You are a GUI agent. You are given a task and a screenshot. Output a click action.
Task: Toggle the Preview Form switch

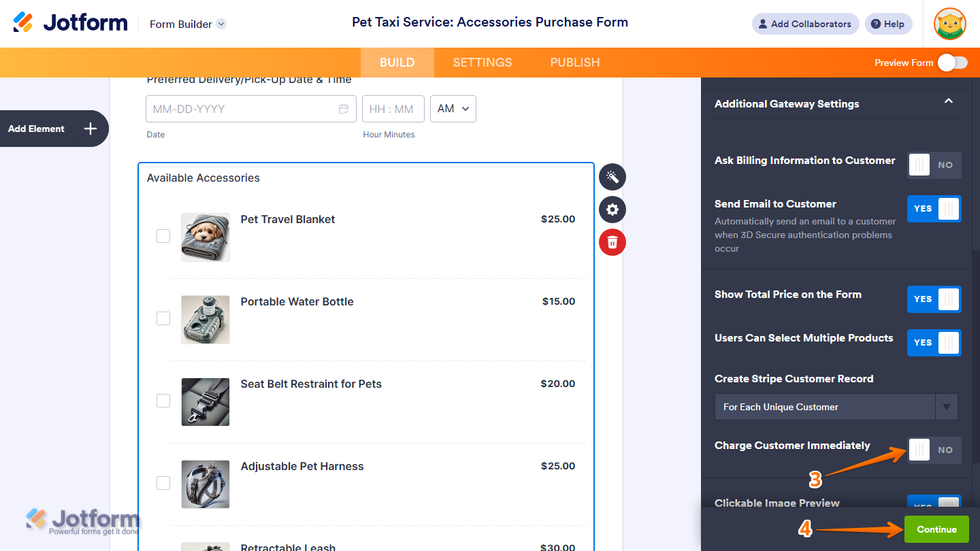coord(952,63)
